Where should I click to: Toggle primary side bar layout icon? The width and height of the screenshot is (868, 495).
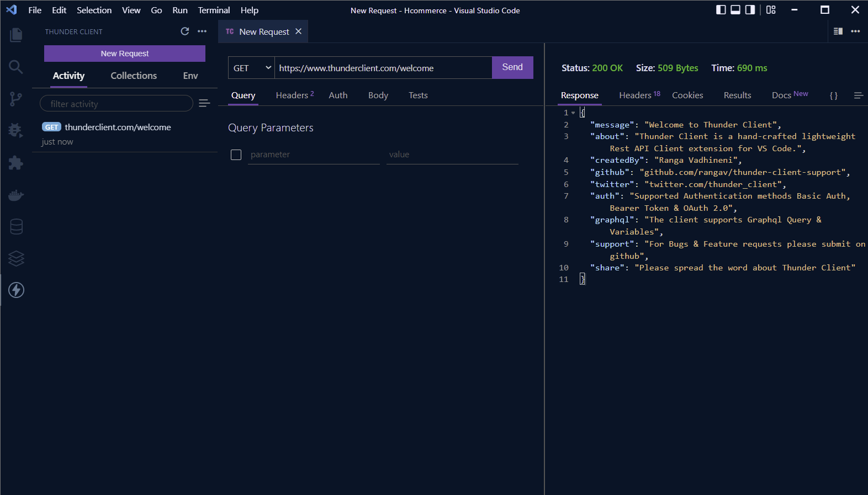pyautogui.click(x=721, y=10)
